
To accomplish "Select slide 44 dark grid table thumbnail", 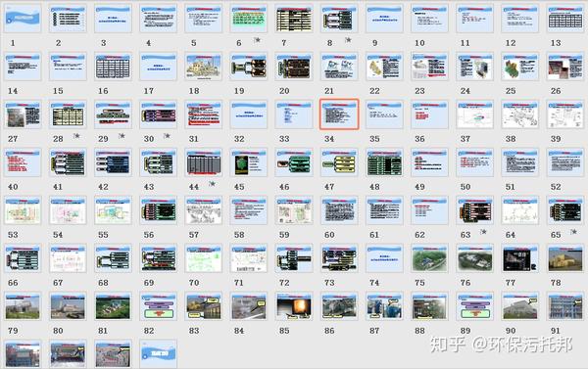I will (204, 162).
